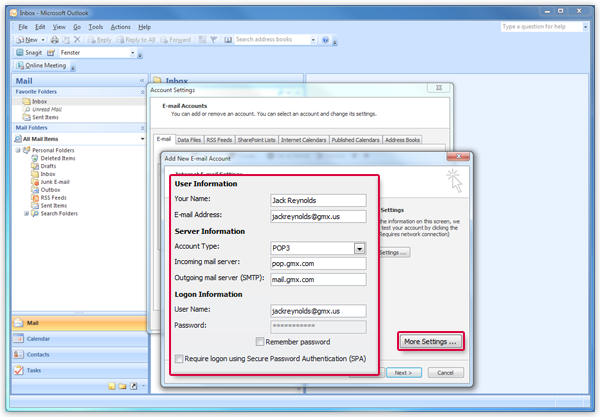
Task: Click Forward in toolbar
Action: coord(176,40)
